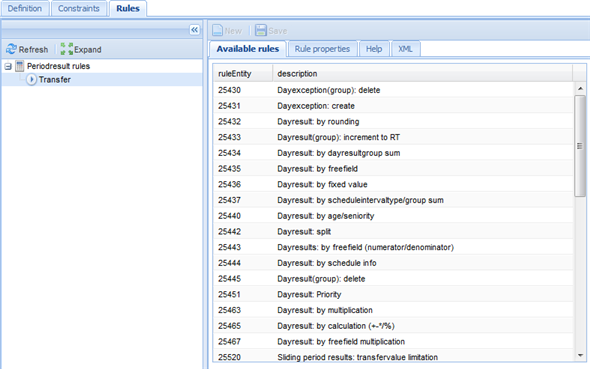
Task: Select row 'Dayresult: by scheduleintervaltype/group sum'
Action: 393,200
